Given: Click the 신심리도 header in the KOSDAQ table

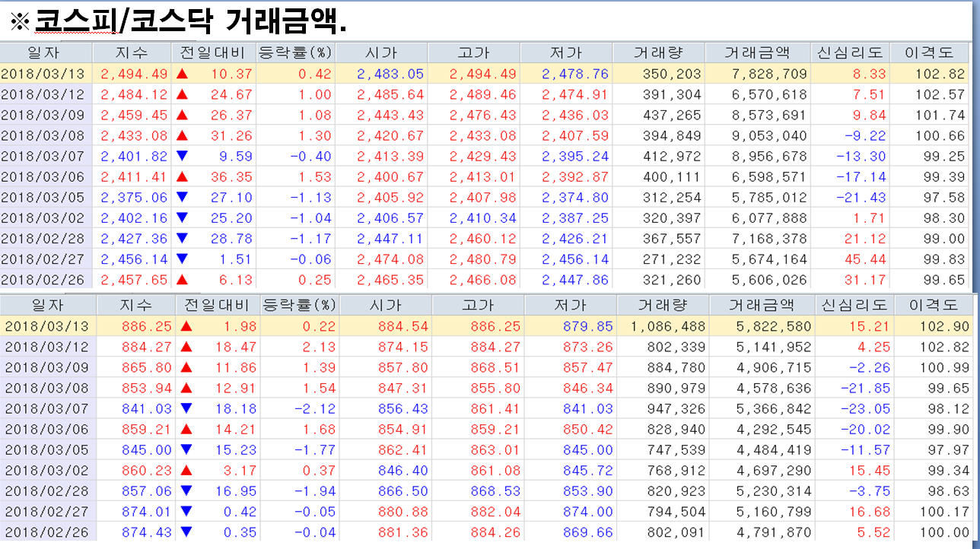Looking at the screenshot, I should [854, 305].
